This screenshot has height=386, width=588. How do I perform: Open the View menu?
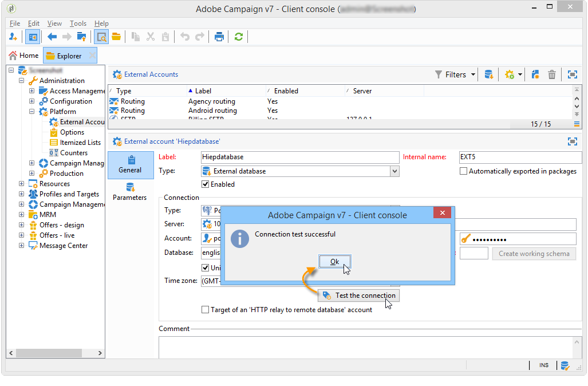[54, 23]
